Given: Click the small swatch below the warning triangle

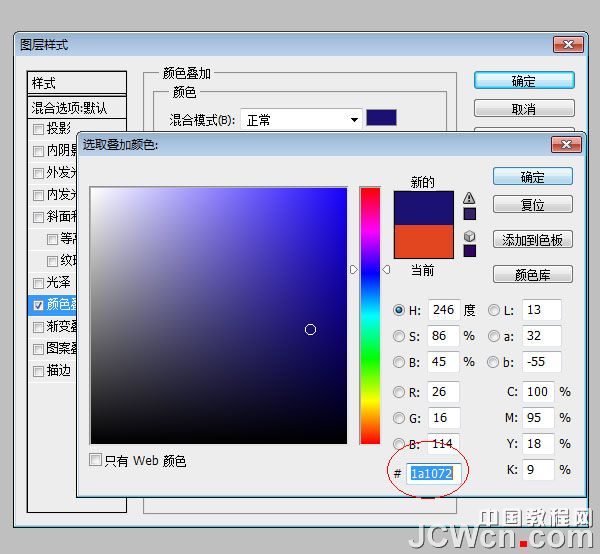Looking at the screenshot, I should (469, 214).
